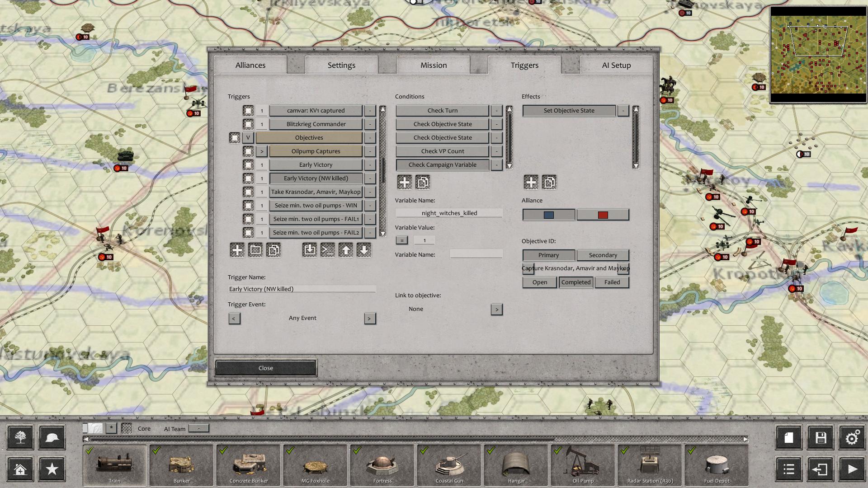Mark the objective state as Failed
Image resolution: width=868 pixels, height=488 pixels.
tap(612, 282)
